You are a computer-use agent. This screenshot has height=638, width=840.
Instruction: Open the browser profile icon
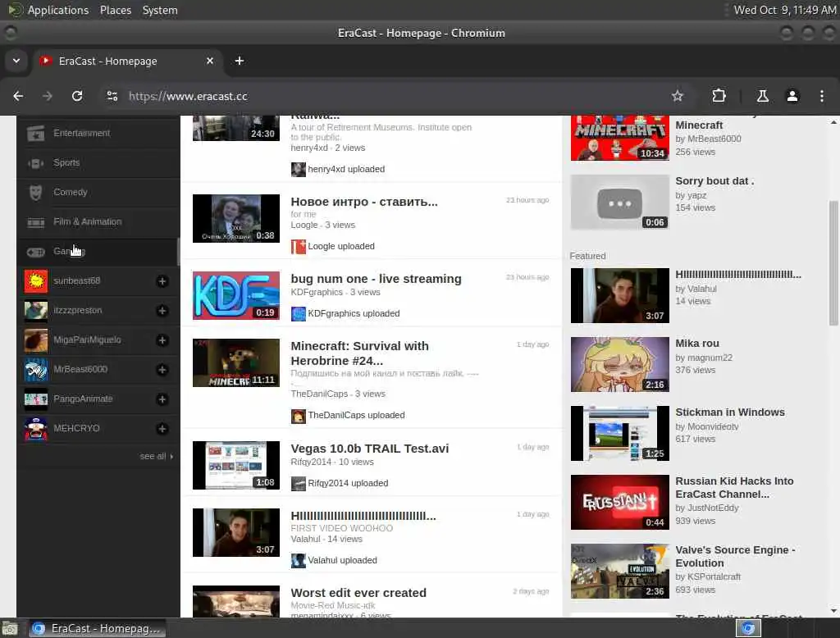tap(792, 96)
